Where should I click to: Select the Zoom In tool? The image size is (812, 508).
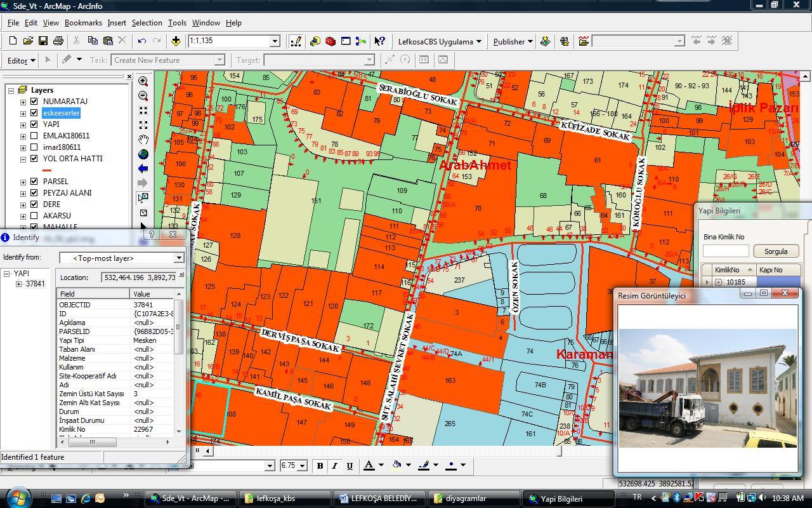tap(143, 82)
